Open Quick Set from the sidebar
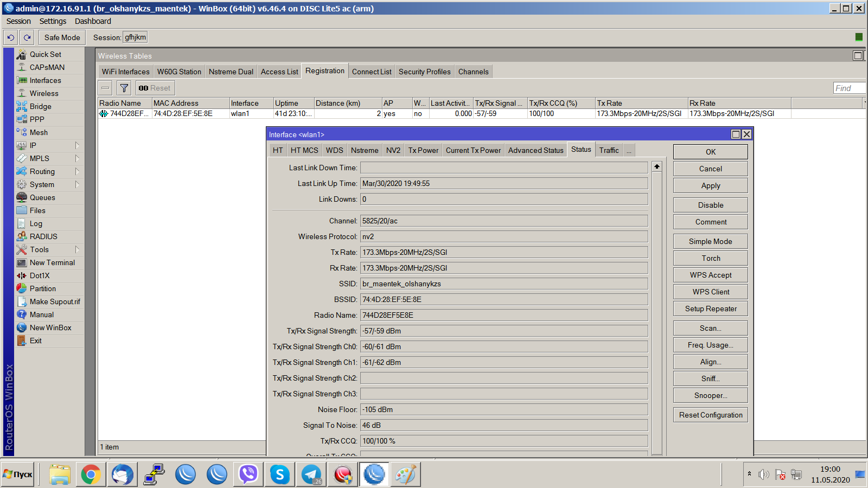This screenshot has width=868, height=488. pyautogui.click(x=45, y=54)
